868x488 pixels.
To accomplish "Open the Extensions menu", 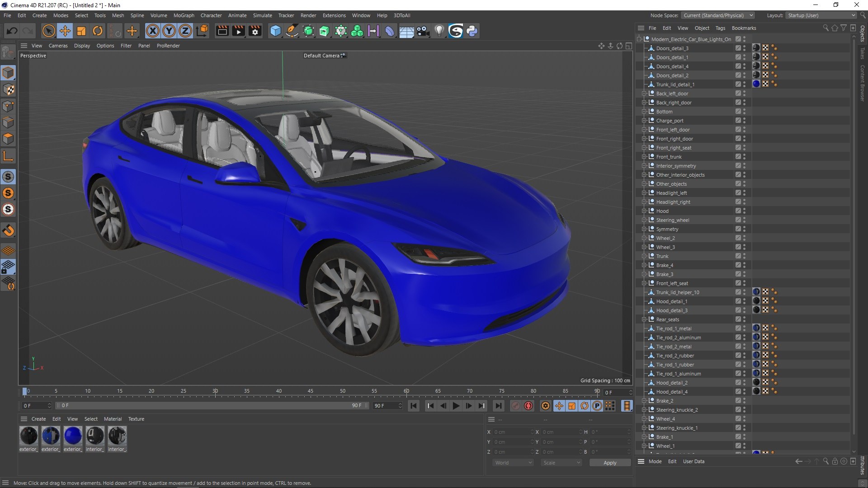I will tap(334, 15).
